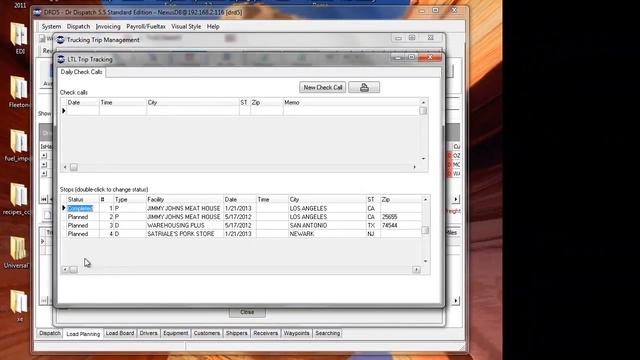Select the Daily Check Calls tab

(81, 72)
